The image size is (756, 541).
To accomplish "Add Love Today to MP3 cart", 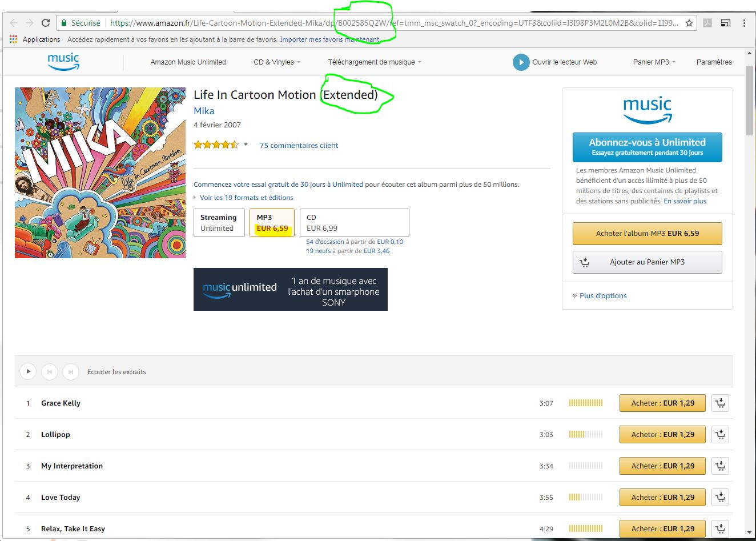I will click(x=721, y=498).
